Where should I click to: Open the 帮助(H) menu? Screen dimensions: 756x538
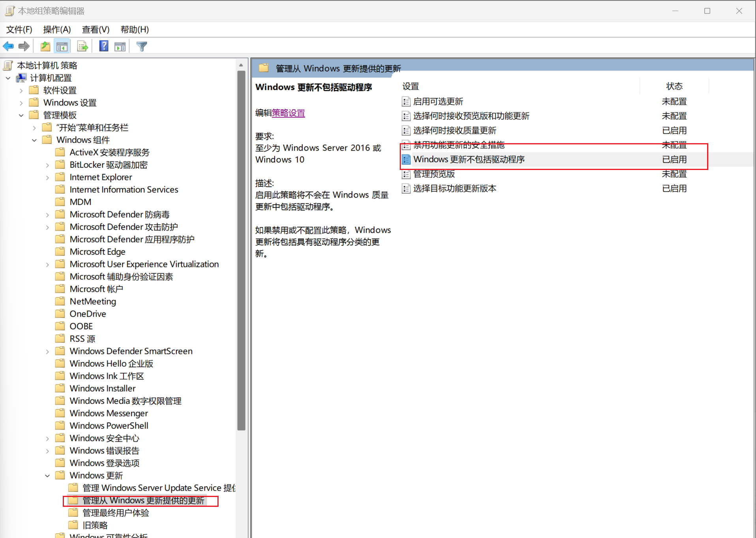[x=135, y=30]
